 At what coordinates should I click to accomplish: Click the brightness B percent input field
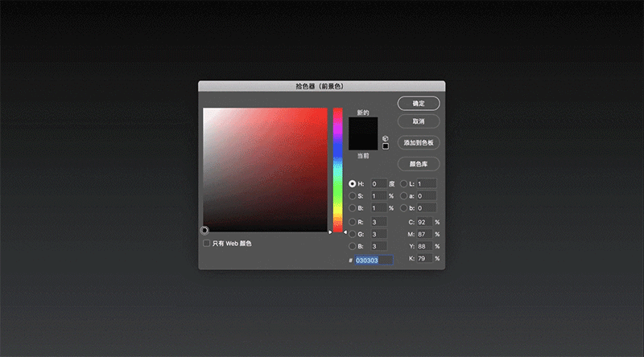[378, 208]
